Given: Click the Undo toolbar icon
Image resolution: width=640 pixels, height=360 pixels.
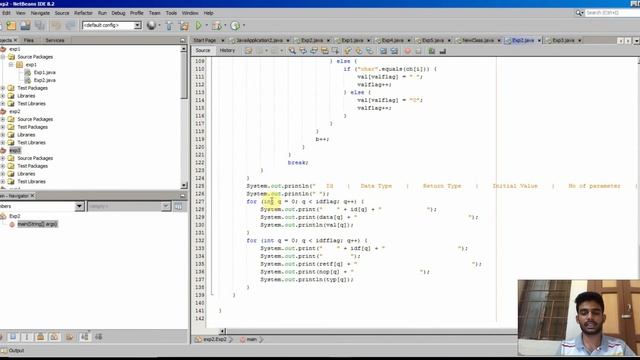Looking at the screenshot, I should point(56,25).
